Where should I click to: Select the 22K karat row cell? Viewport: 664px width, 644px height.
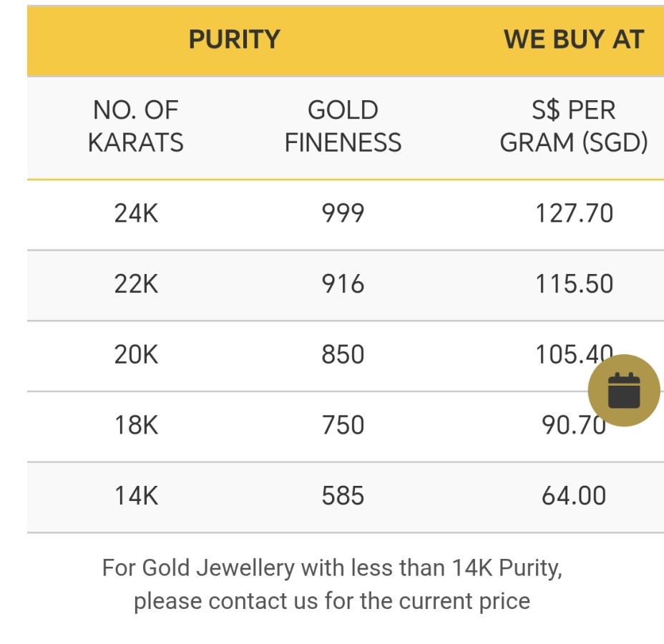136,285
